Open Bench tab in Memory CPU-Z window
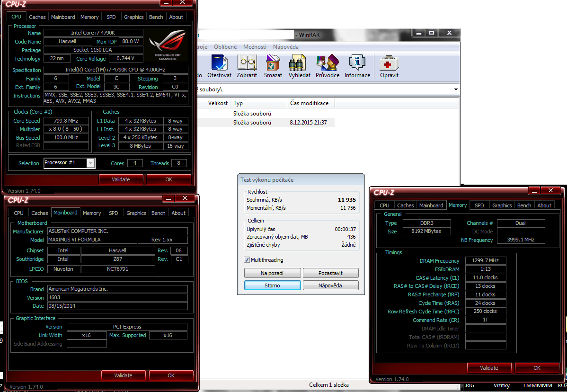The height and width of the screenshot is (392, 567). pos(524,205)
